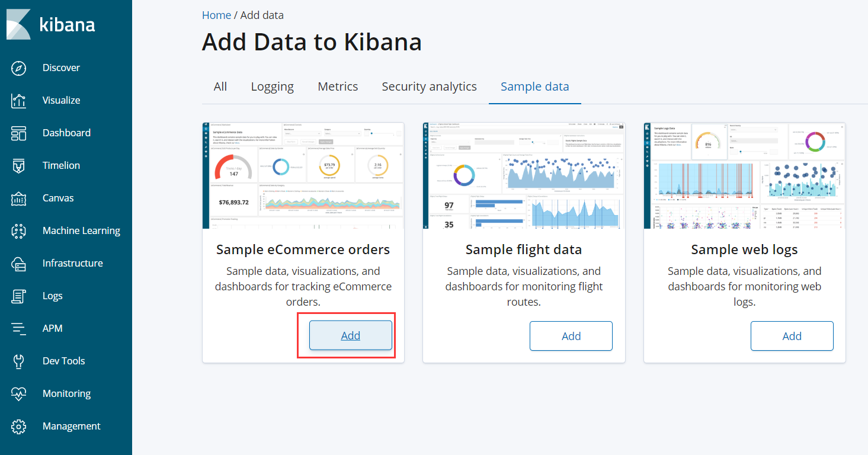Screen dimensions: 868x455
Task: Go to Home breadcrumb link
Action: point(216,15)
